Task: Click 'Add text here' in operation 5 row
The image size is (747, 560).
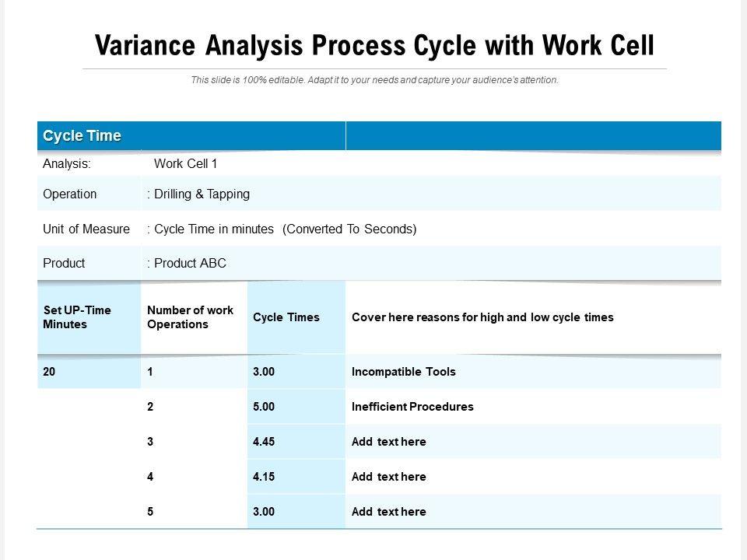Action: pos(389,512)
